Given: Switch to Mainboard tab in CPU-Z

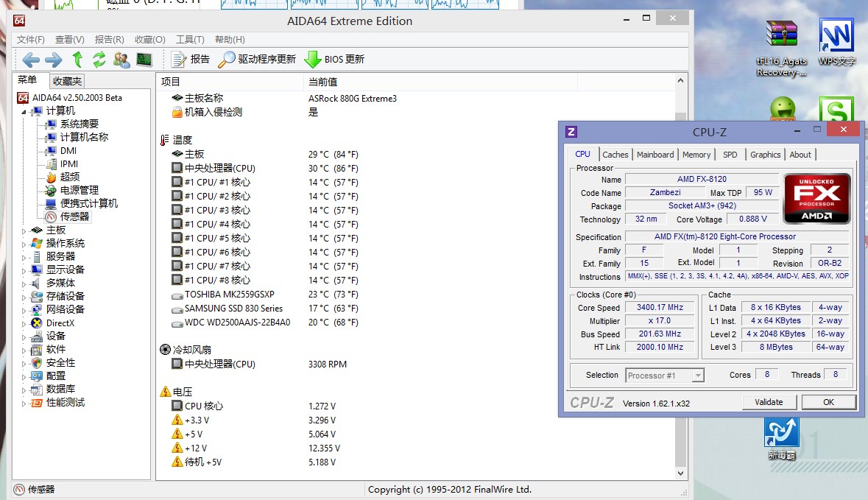Looking at the screenshot, I should 655,155.
